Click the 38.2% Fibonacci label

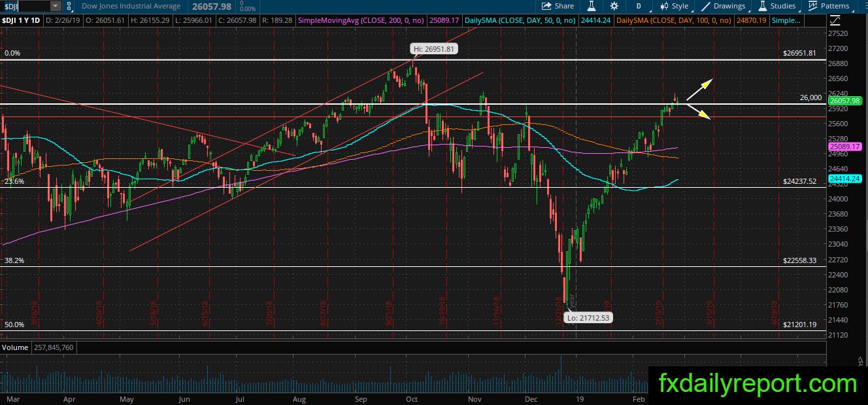14,260
